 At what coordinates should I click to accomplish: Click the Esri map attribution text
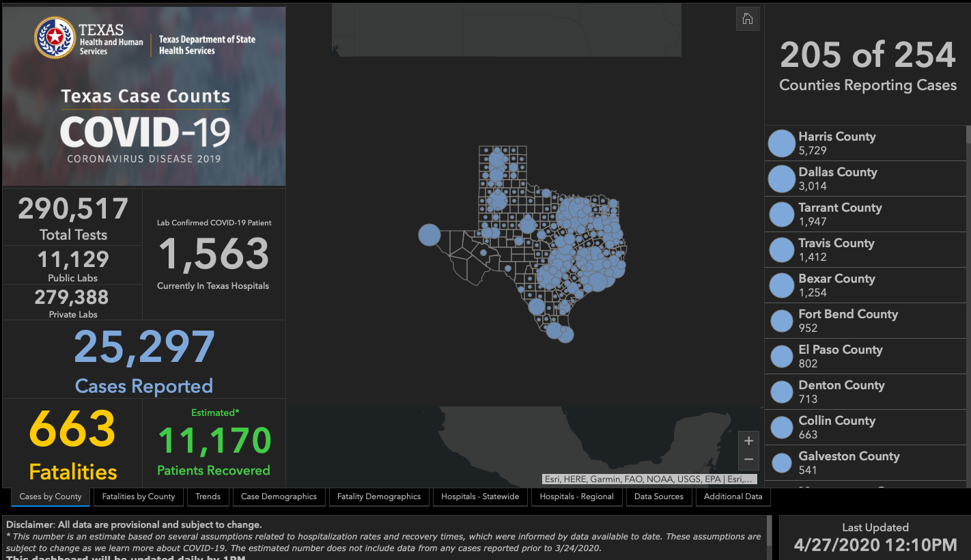649,479
